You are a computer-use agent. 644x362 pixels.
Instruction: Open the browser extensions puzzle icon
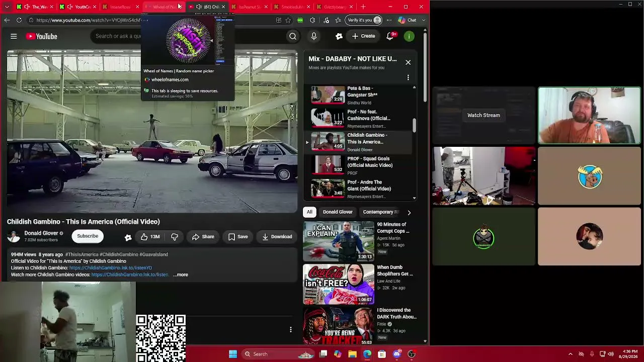(312, 20)
